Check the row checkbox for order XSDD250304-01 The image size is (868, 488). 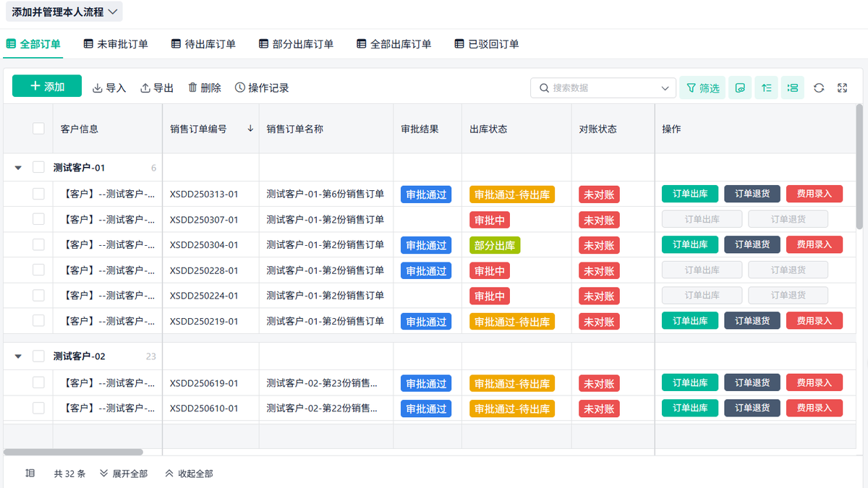click(38, 245)
